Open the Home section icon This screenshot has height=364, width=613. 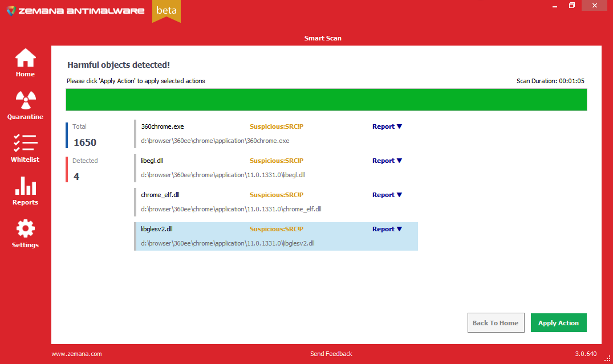(26, 58)
